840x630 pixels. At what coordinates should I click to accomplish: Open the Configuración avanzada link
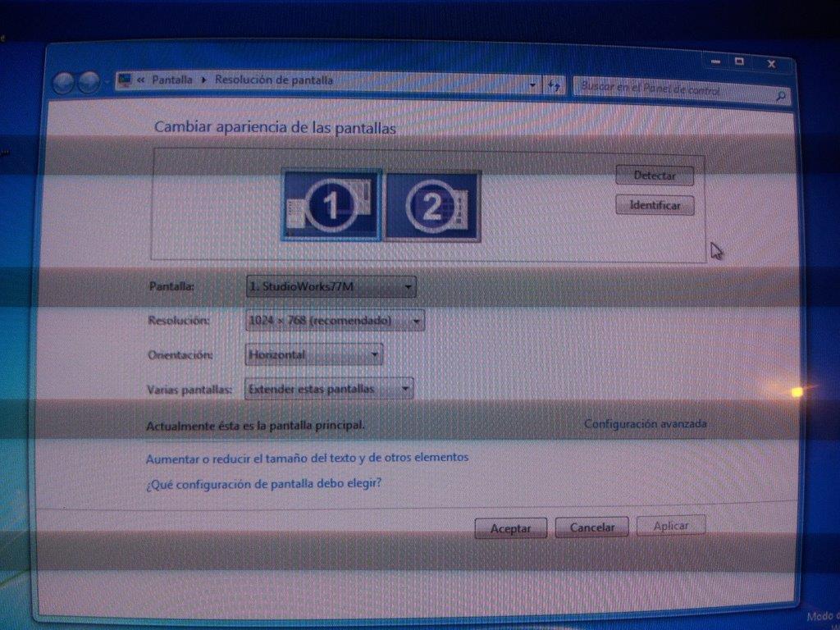tap(645, 424)
